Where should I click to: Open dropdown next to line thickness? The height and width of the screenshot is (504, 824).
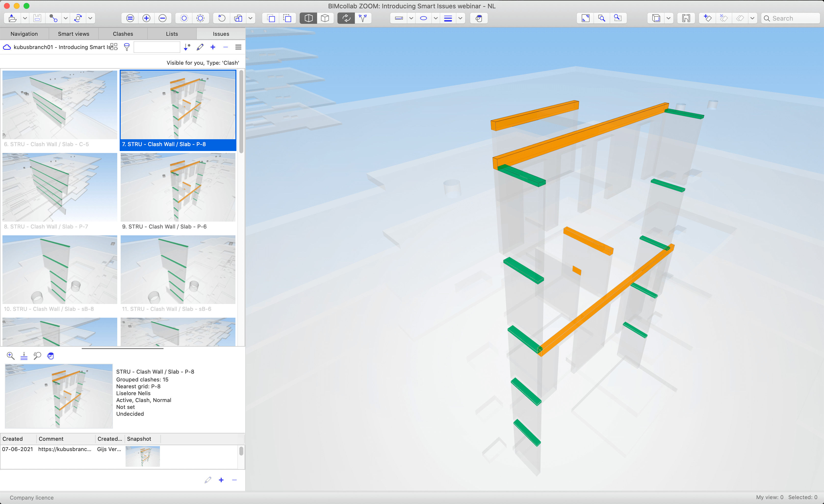460,18
